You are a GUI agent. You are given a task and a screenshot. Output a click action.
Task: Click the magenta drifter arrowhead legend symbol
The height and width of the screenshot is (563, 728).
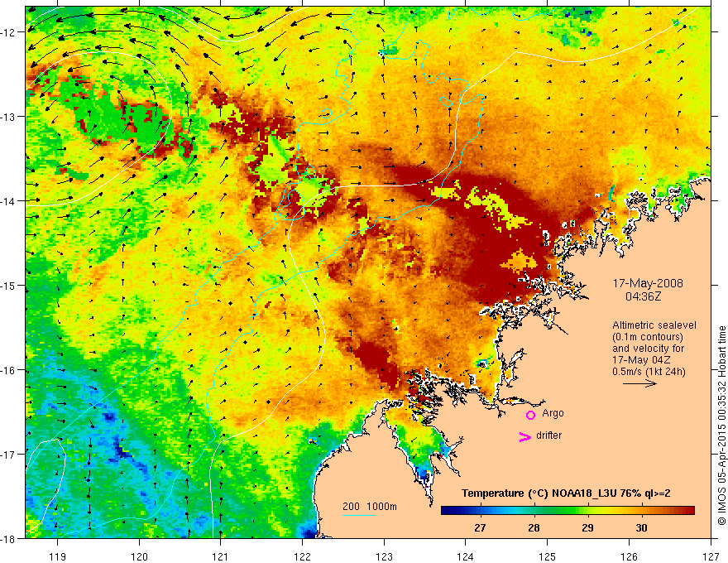524,436
